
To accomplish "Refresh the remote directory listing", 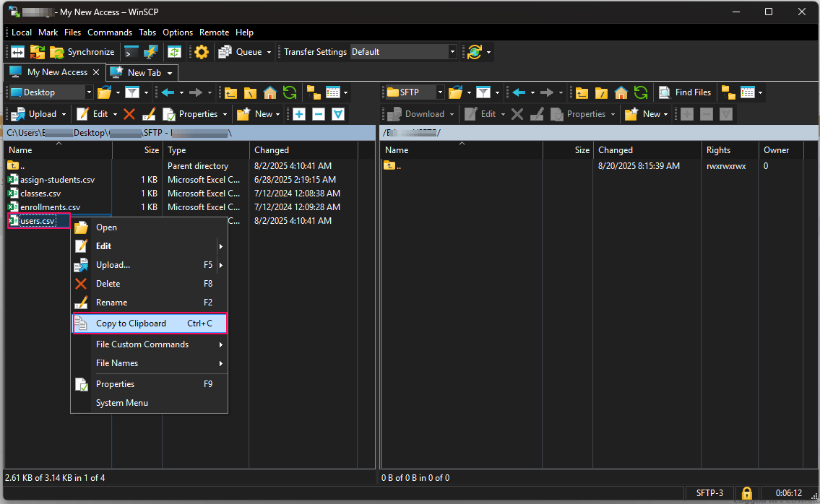I will click(641, 92).
